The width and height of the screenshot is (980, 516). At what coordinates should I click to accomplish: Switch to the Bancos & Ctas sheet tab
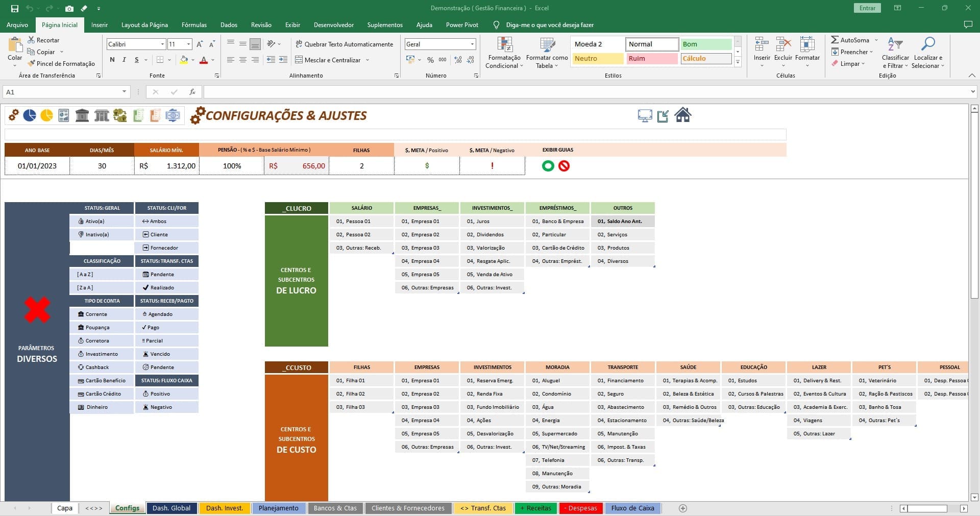pyautogui.click(x=335, y=508)
